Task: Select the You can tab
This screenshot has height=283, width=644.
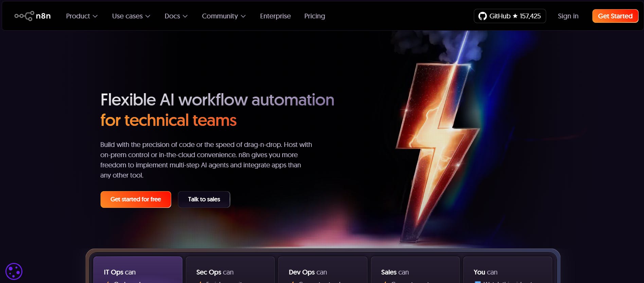Action: point(508,270)
